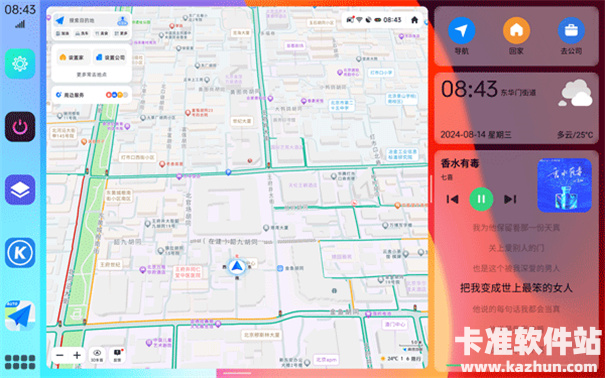Image resolution: width=605 pixels, height=378 pixels.
Task: Tap the car notification icon in map status bar
Action: pyautogui.click(x=350, y=20)
